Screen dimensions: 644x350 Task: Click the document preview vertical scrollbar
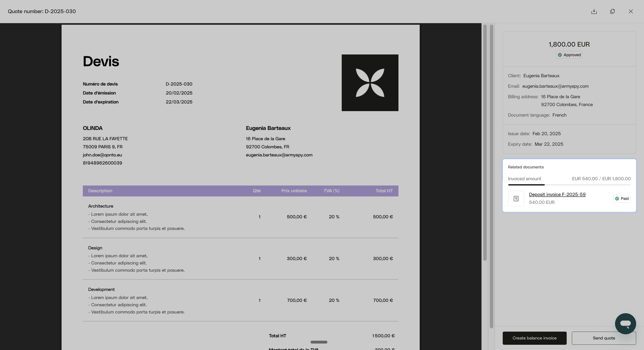pos(485,142)
